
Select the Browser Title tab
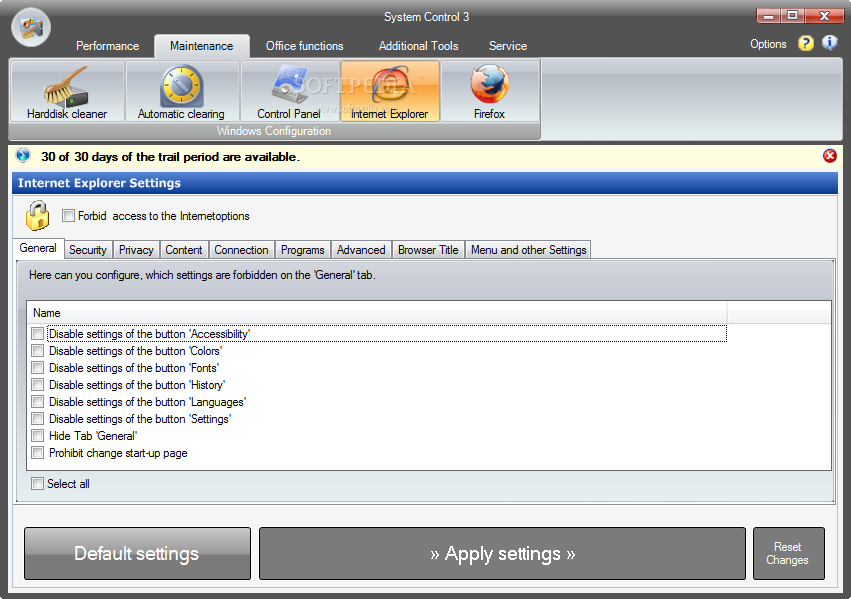[428, 250]
